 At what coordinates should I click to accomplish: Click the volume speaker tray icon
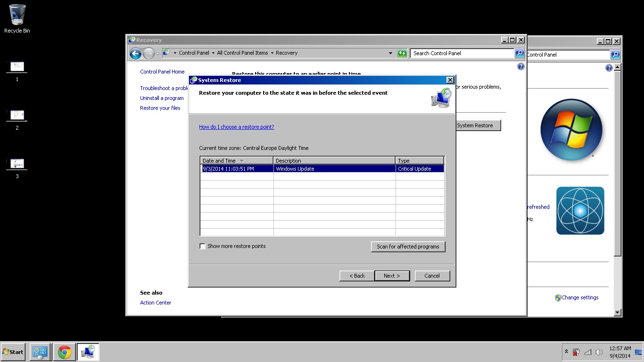point(599,352)
